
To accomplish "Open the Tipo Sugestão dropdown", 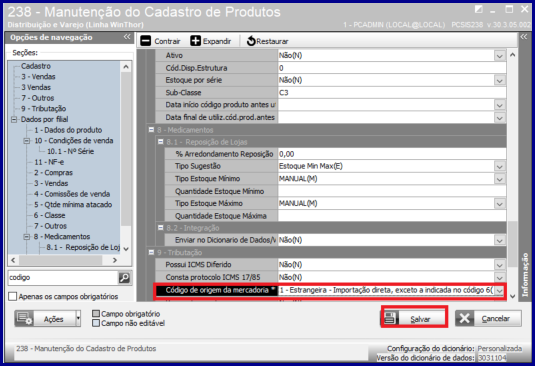I will 500,166.
